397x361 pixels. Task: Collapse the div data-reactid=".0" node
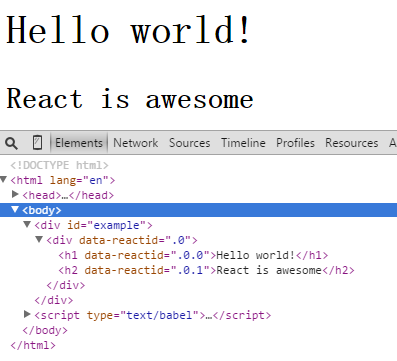click(39, 239)
